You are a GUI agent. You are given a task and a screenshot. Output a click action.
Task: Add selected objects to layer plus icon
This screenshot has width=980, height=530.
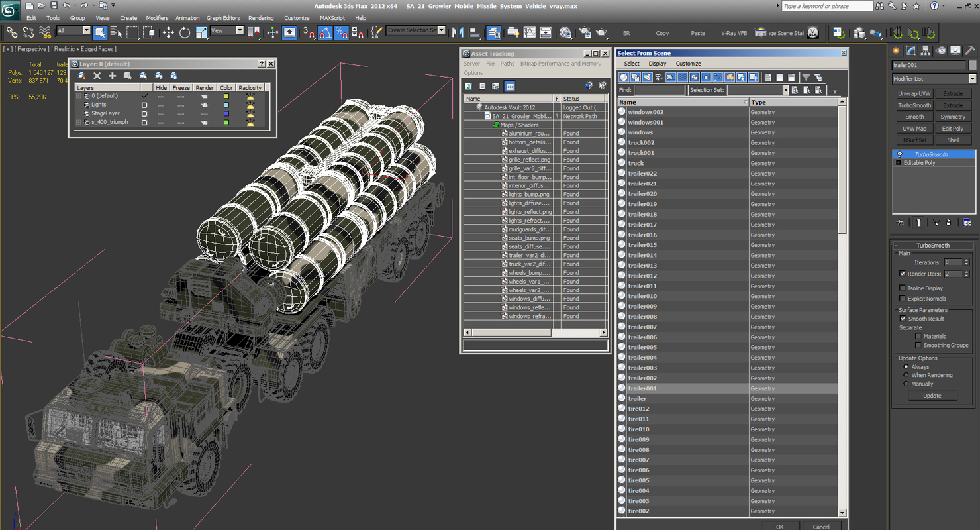(112, 76)
